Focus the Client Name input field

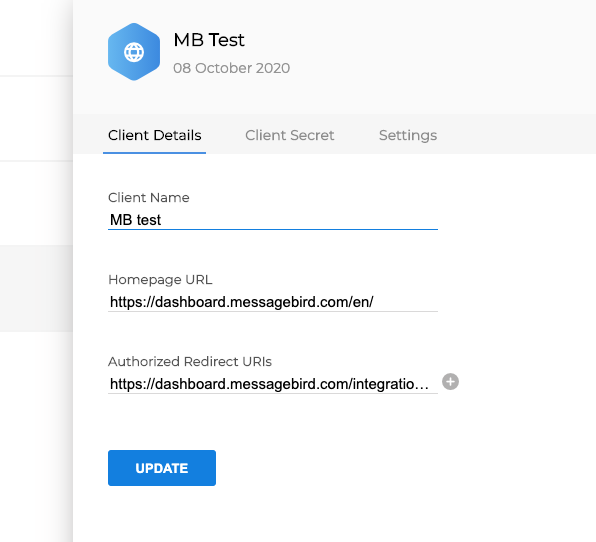coord(273,220)
